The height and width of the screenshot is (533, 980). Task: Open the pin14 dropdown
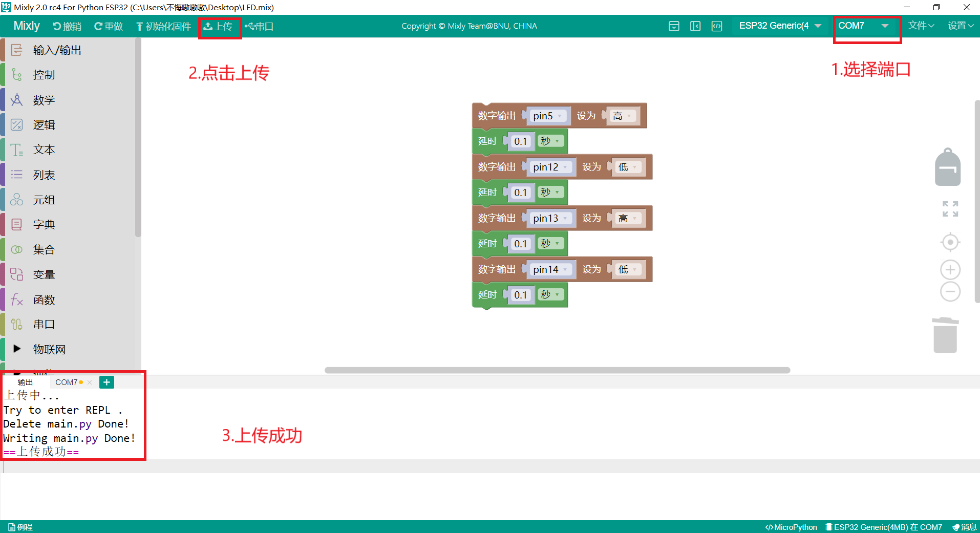[550, 269]
